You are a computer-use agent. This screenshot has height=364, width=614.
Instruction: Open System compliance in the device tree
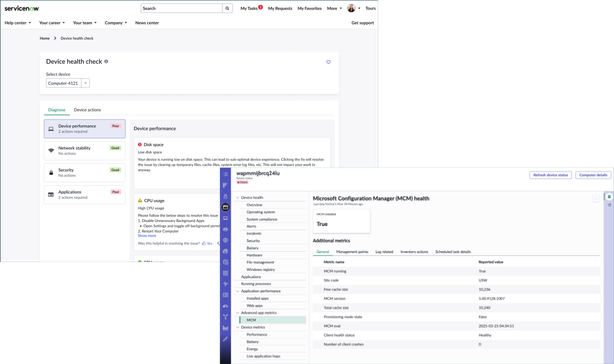point(262,219)
